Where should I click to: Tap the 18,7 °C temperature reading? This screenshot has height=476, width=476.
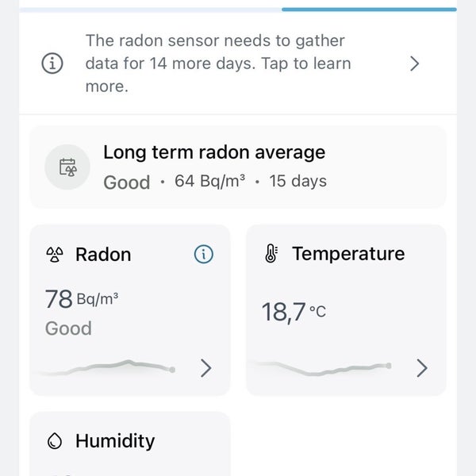(x=294, y=312)
